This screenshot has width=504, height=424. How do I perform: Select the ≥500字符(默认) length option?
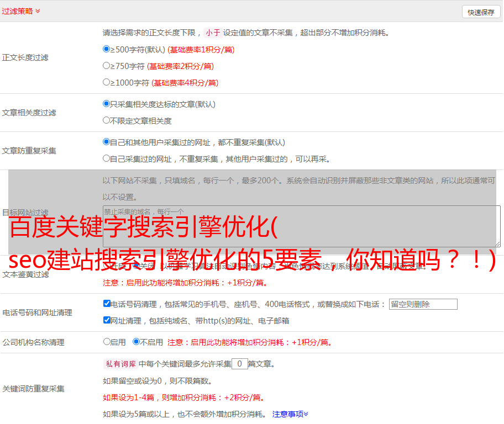coord(106,49)
